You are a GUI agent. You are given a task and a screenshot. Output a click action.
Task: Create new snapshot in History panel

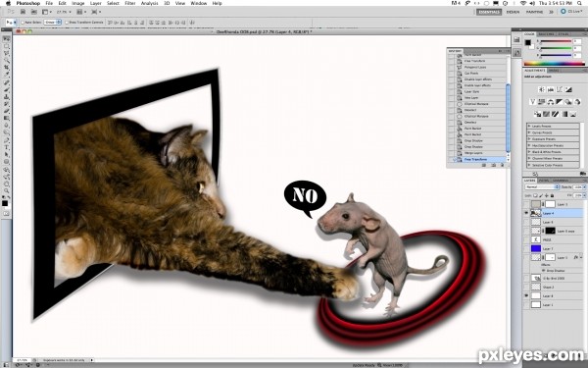click(x=494, y=165)
